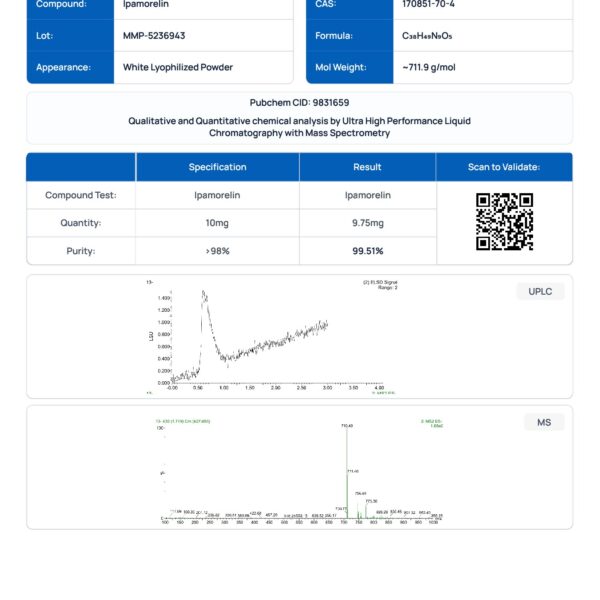Screen dimensions: 600x600
Task: Select the UPLC label badge
Action: click(540, 292)
